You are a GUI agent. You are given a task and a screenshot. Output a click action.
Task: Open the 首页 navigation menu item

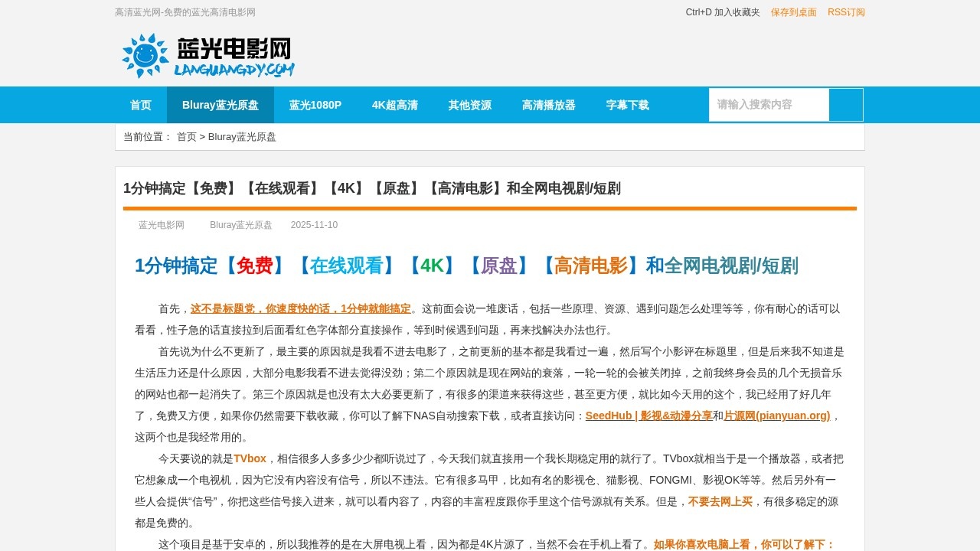pyautogui.click(x=140, y=104)
